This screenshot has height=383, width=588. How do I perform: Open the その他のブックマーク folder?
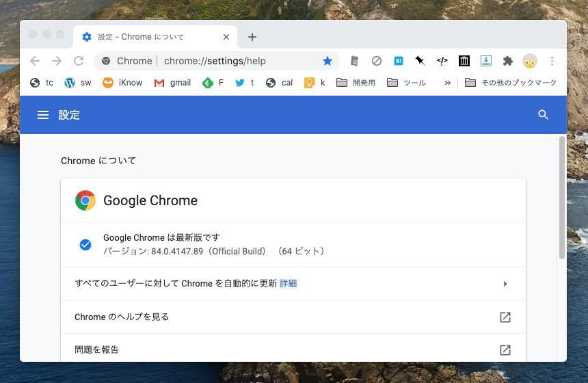tap(511, 83)
